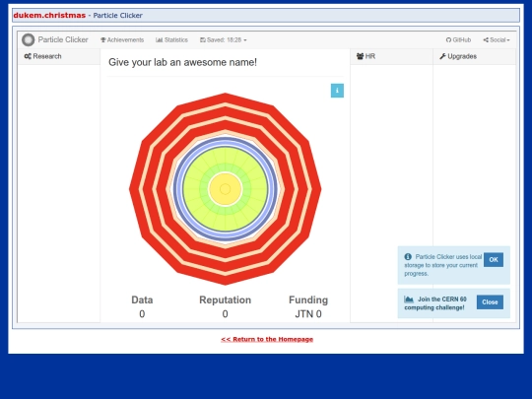Edit the lab name heading text
Viewport: 532px width, 399px height.
point(182,62)
